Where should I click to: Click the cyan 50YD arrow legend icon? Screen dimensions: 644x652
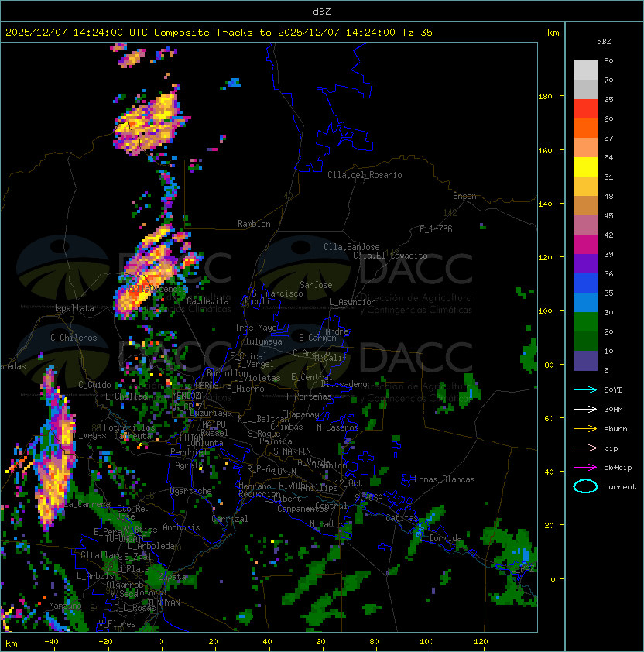[x=585, y=389]
